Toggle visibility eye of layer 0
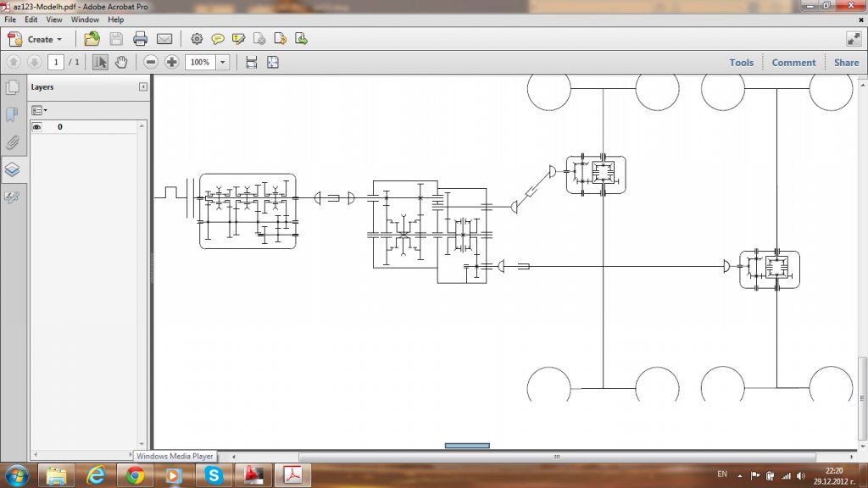The width and height of the screenshot is (868, 488). click(37, 127)
